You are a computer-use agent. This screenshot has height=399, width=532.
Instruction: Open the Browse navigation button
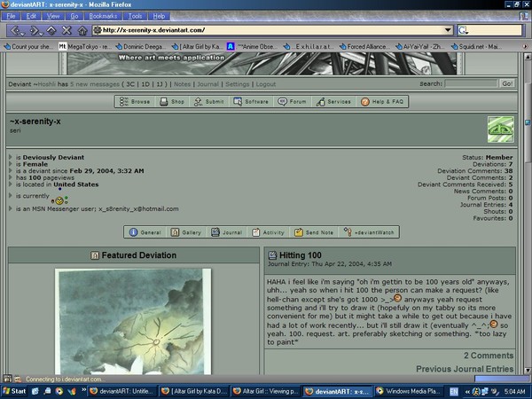[135, 101]
